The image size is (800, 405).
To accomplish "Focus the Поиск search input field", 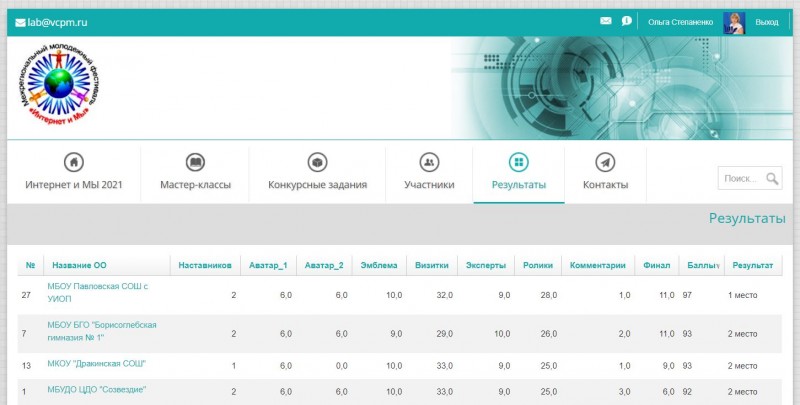I will 740,179.
